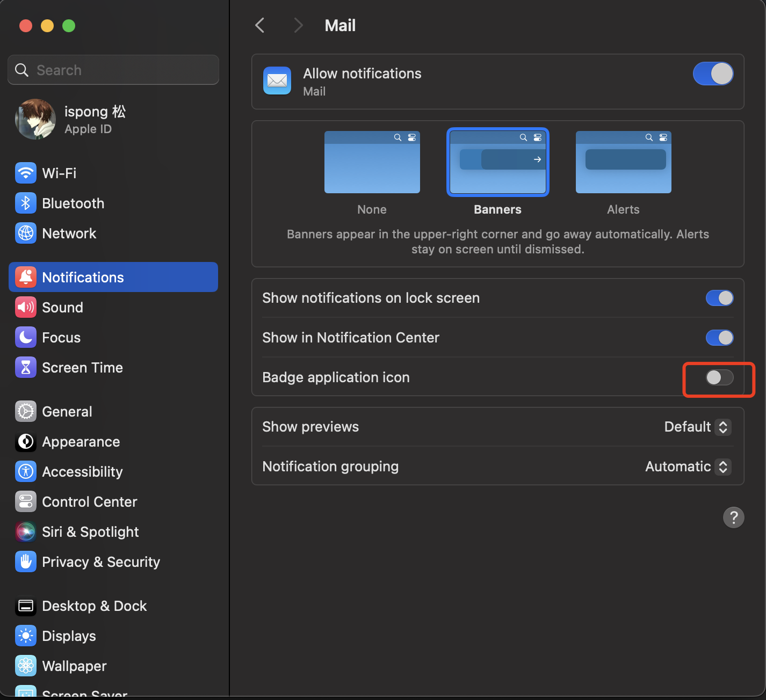
Task: Click the search magnifier icon
Action: [x=21, y=70]
